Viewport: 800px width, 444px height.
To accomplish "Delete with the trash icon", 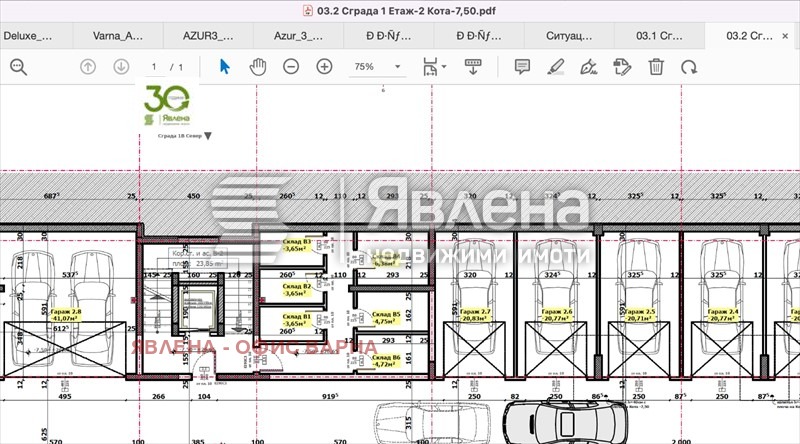I will [x=655, y=67].
